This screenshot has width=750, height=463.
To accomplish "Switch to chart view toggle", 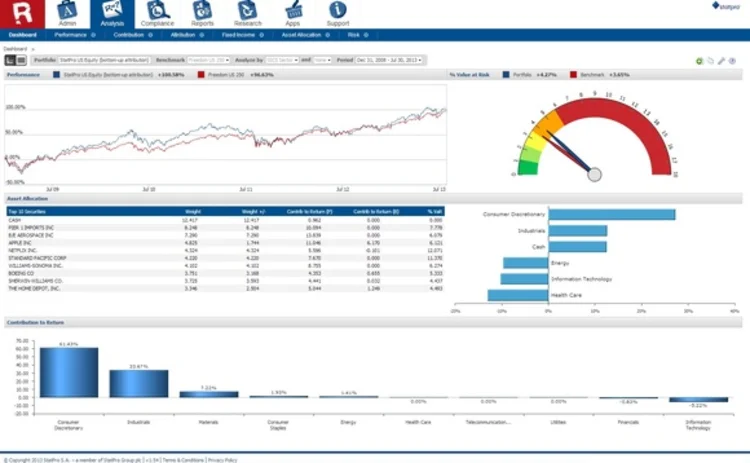I will [x=10, y=60].
